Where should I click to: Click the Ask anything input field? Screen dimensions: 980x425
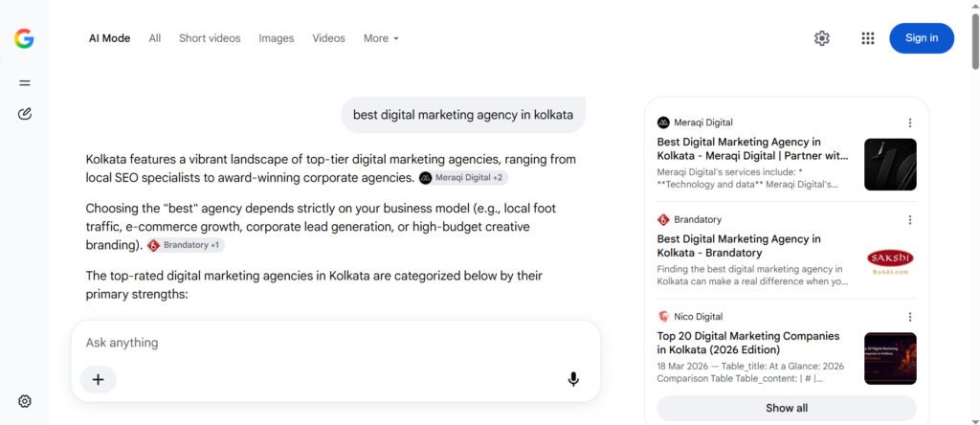[335, 343]
